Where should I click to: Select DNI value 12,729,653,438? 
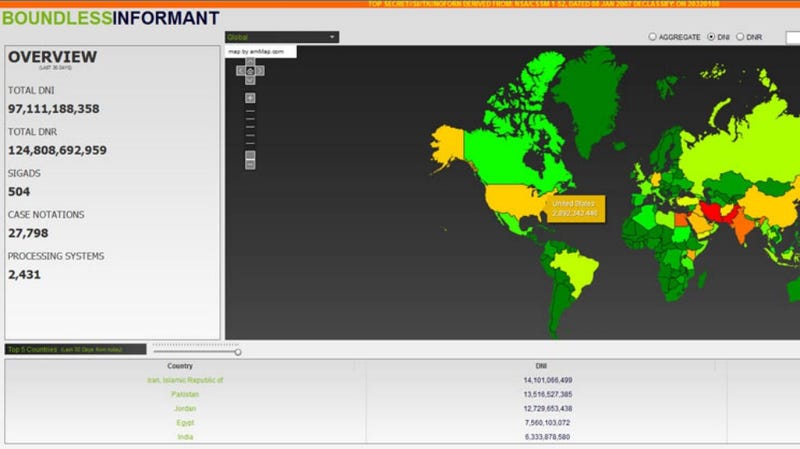[x=547, y=409]
